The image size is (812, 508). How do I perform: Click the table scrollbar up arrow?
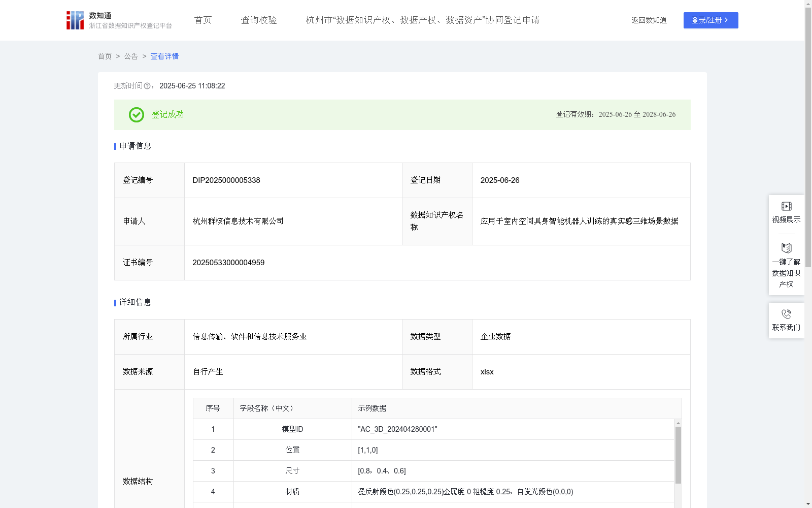click(x=678, y=423)
